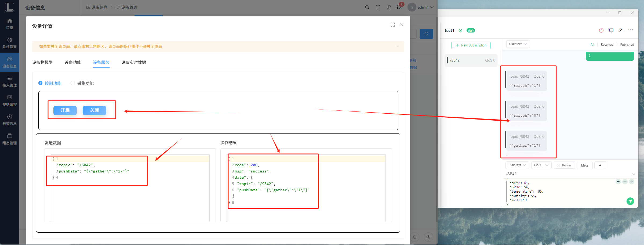Image resolution: width=644 pixels, height=245 pixels.
Task: Open the edit connection pencil icon
Action: pos(620,30)
